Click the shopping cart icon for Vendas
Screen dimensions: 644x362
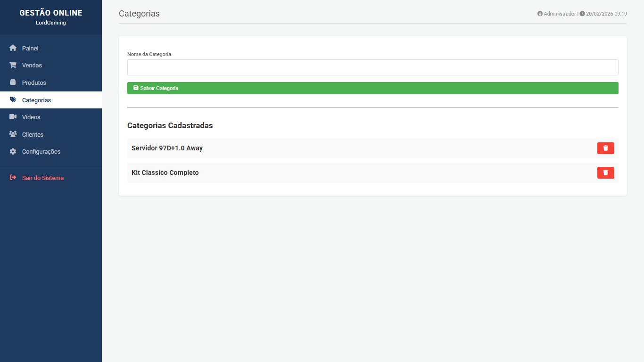pos(13,65)
